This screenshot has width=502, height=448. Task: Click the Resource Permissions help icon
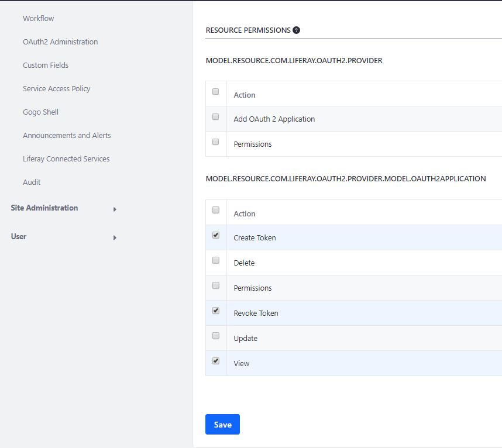point(296,30)
